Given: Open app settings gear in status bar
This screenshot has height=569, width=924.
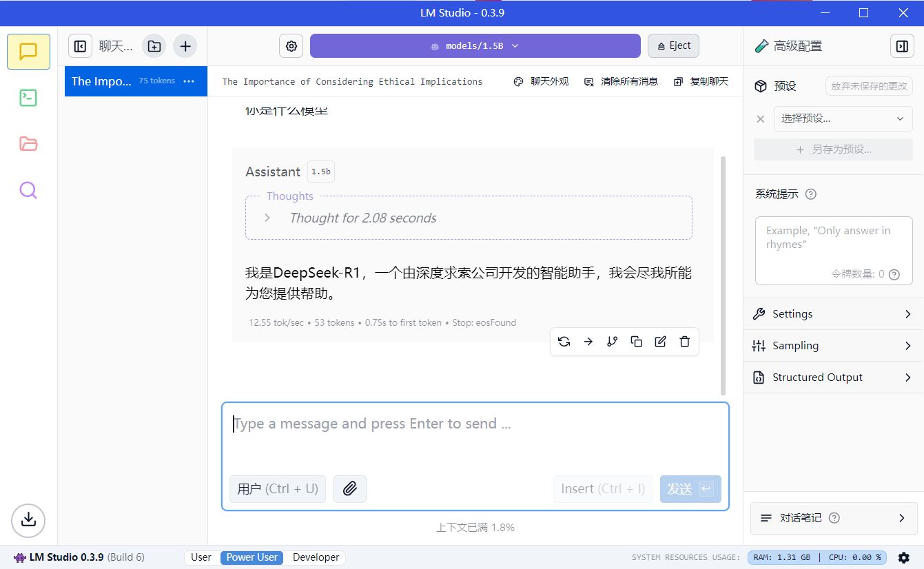Looking at the screenshot, I should (x=904, y=557).
